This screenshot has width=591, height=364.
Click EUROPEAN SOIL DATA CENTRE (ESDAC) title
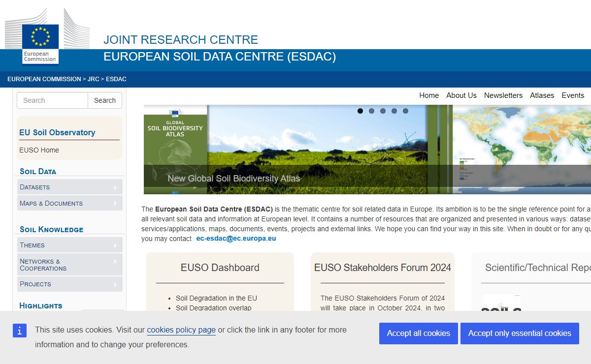(x=220, y=57)
